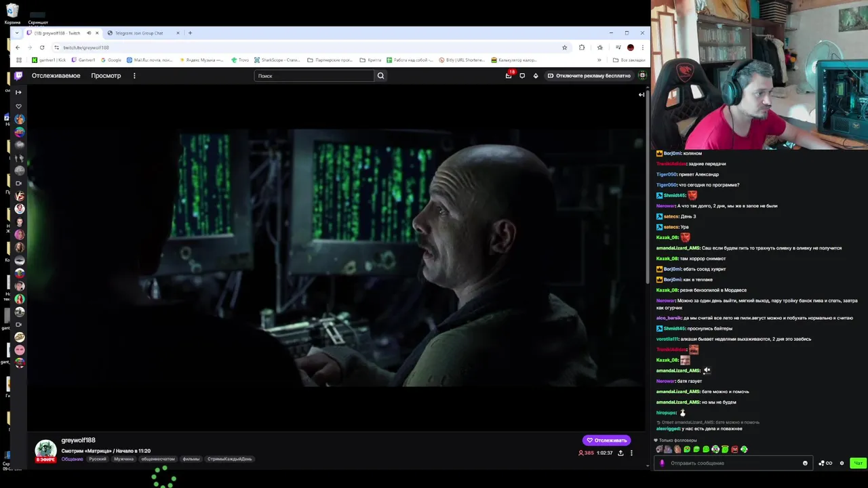Open the browser extensions puzzle icon
Image resolution: width=868 pixels, height=488 pixels.
click(x=582, y=47)
